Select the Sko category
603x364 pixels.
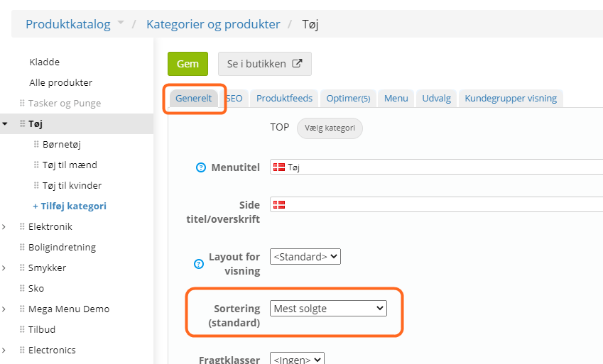pos(36,288)
